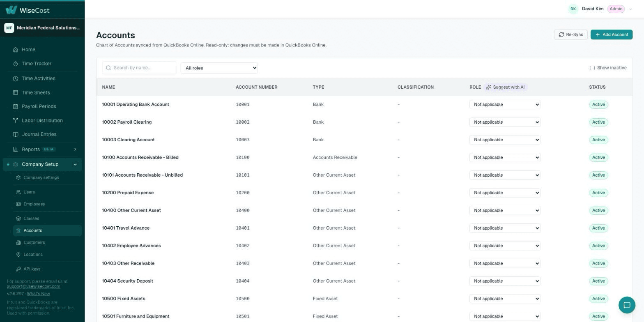The image size is (644, 322).
Task: Click the Re-Sync button
Action: pyautogui.click(x=571, y=35)
